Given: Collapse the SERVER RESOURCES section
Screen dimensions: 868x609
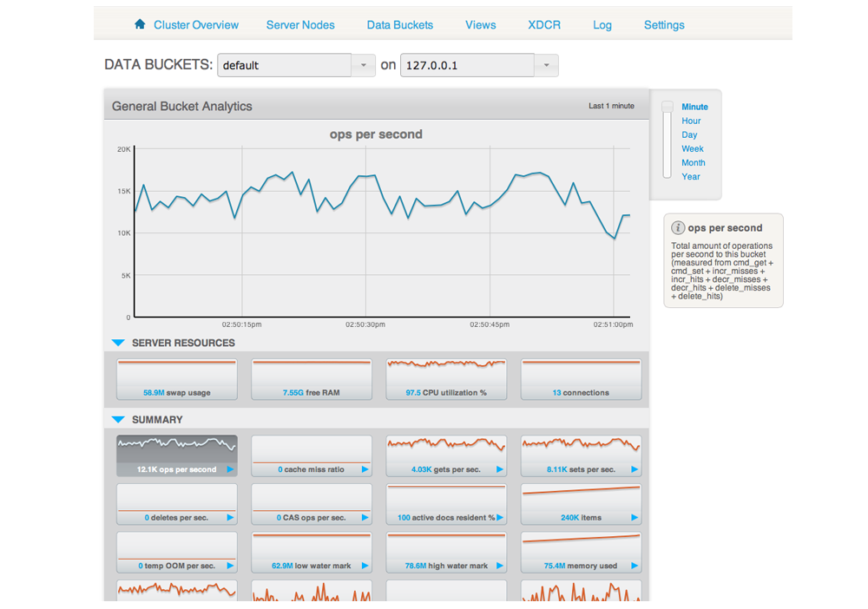Looking at the screenshot, I should point(118,343).
